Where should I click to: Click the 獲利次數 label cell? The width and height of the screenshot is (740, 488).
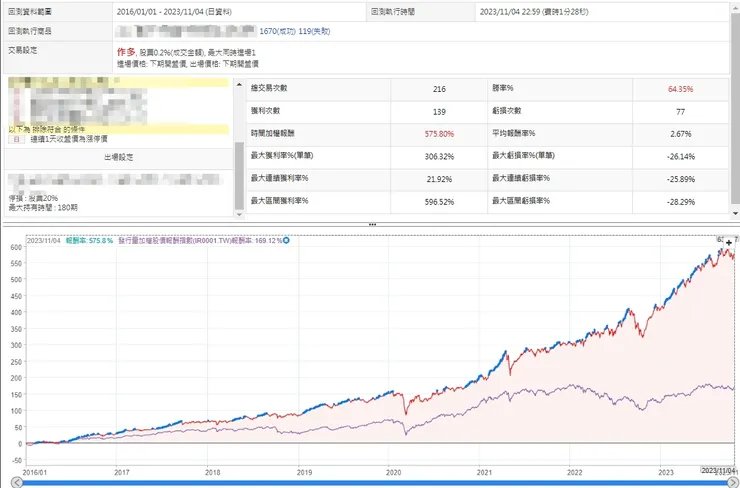319,111
